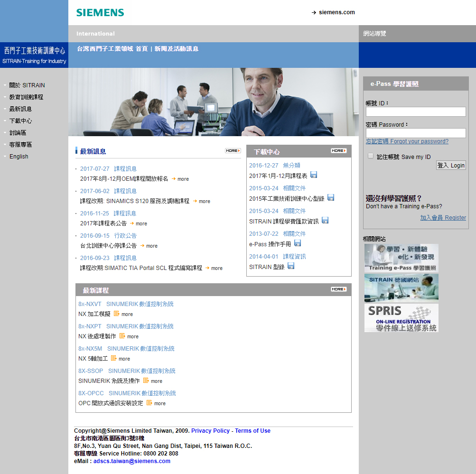
Task: Click save icon next to SITRAIN 型錄
Action: (x=291, y=266)
